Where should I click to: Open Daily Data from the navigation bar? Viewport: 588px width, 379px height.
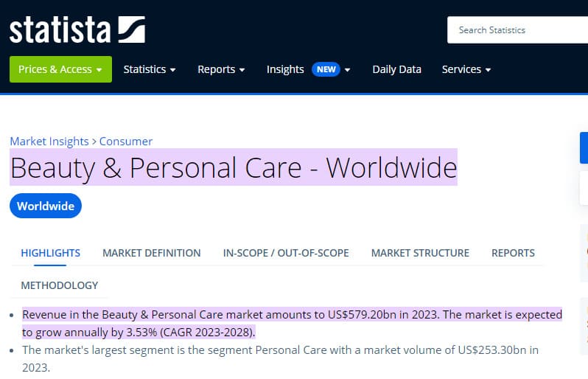(x=396, y=69)
